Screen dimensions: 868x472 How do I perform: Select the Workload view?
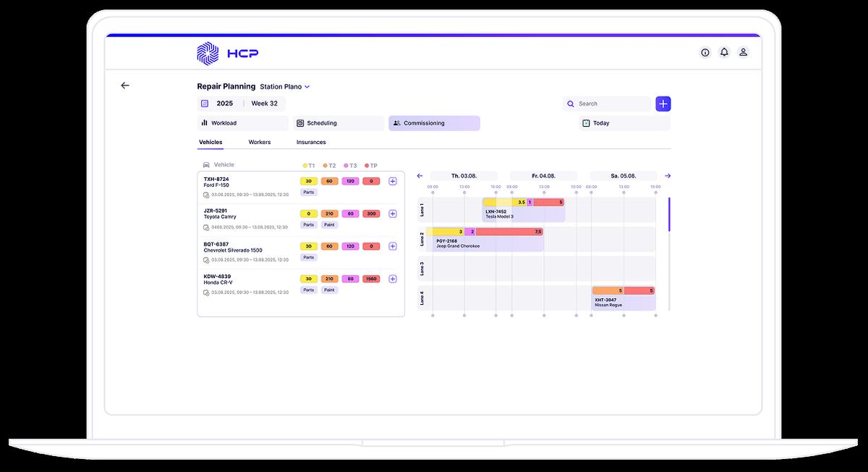click(x=242, y=123)
